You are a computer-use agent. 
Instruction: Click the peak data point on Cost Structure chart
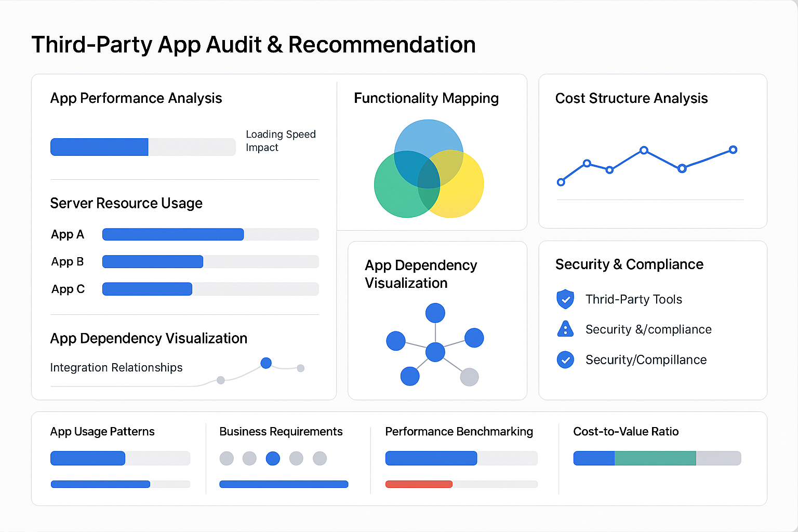point(644,151)
